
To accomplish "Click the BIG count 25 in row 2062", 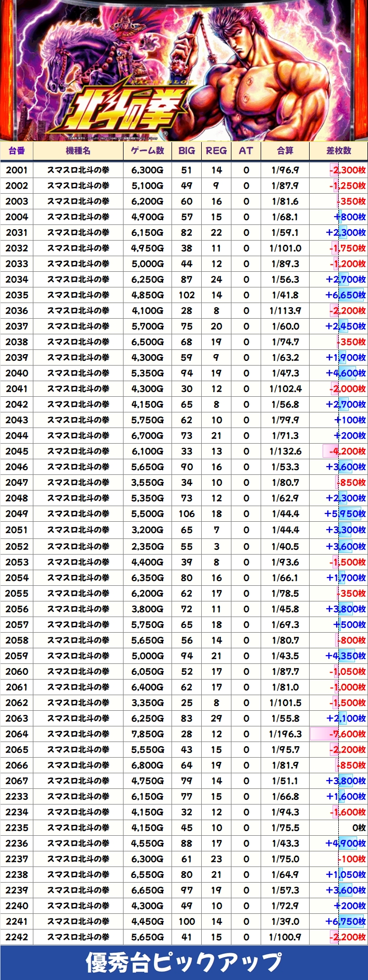I will [187, 702].
